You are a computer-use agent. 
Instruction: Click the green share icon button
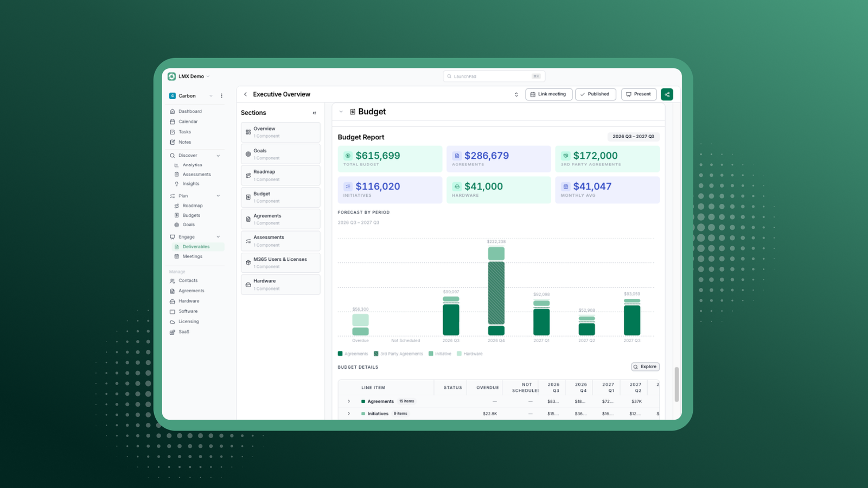tap(667, 94)
